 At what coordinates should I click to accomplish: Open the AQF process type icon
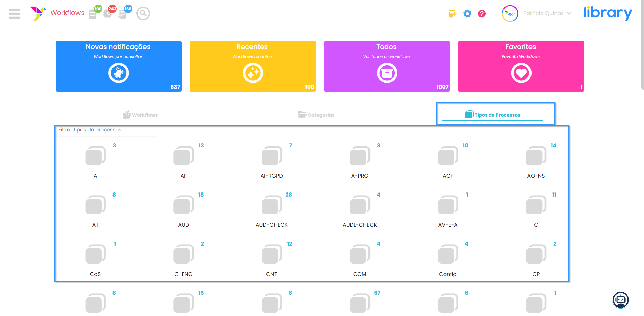[x=448, y=156]
